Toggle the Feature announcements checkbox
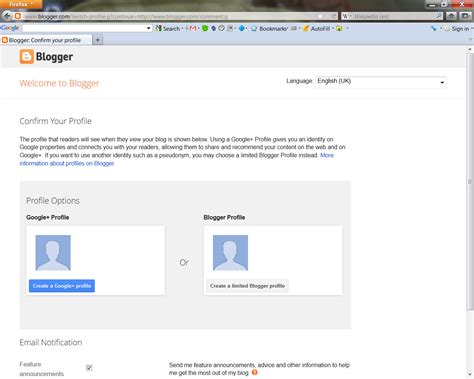This screenshot has height=379, width=474. (x=89, y=368)
